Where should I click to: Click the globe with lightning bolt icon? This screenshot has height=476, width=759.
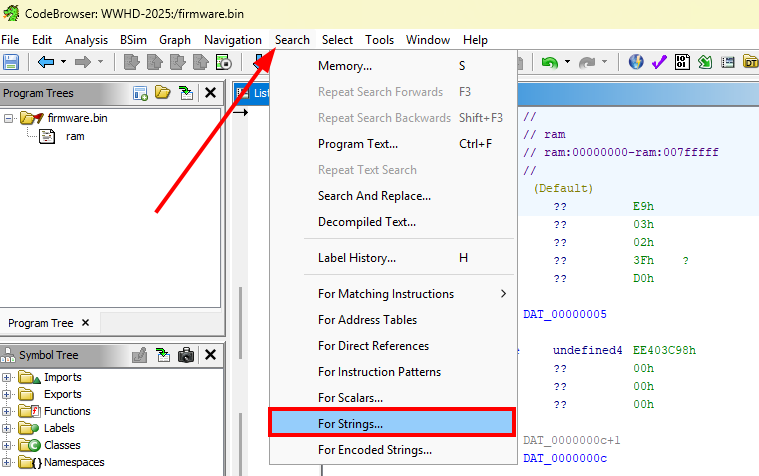(x=636, y=62)
